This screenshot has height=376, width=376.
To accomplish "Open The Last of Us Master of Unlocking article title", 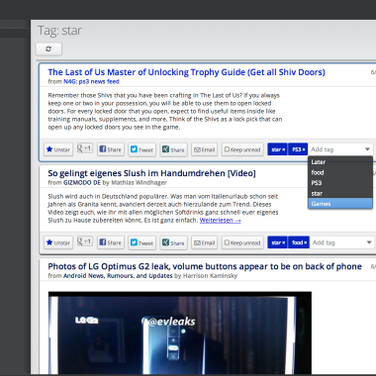I will coord(186,72).
